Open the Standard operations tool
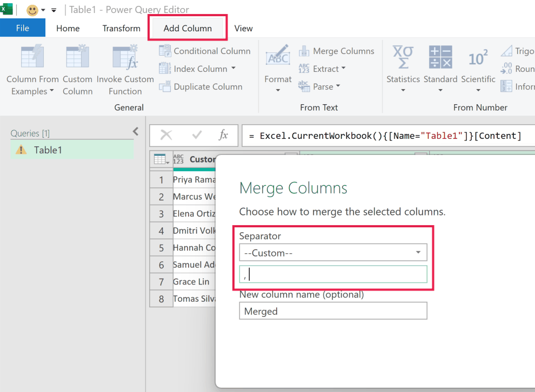 click(x=440, y=68)
